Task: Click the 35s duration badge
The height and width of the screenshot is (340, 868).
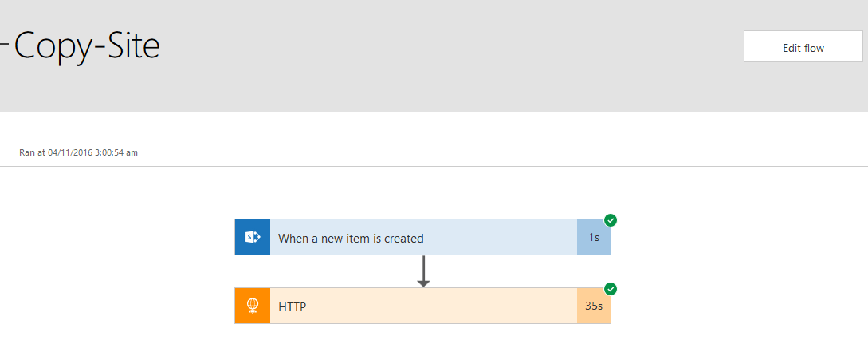Action: point(594,306)
